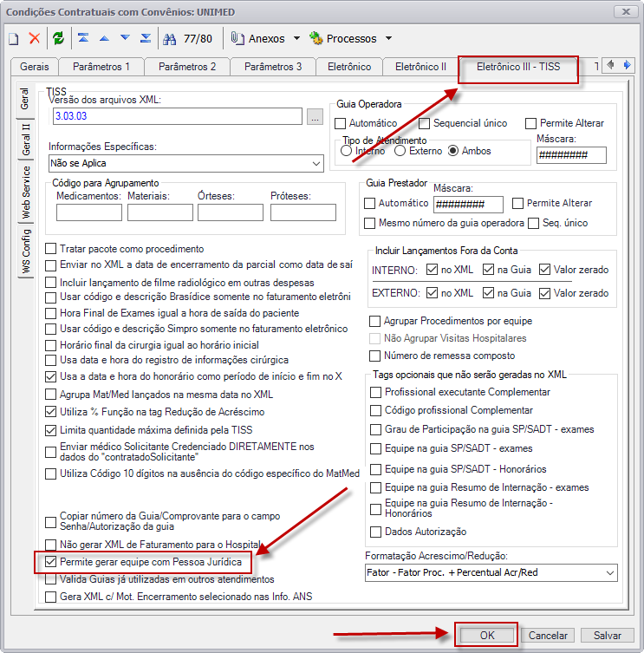Check Mesmo número da guia operadora

point(369,223)
